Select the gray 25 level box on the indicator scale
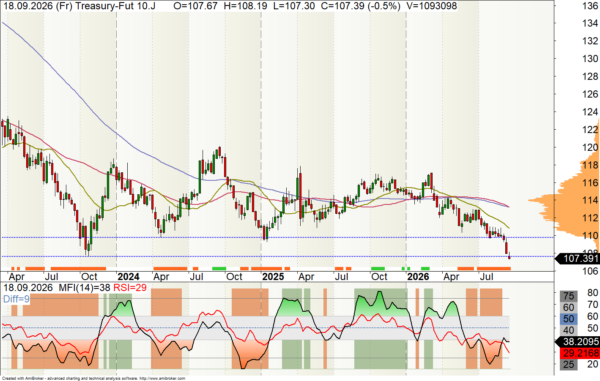The height and width of the screenshot is (381, 600). 569,364
